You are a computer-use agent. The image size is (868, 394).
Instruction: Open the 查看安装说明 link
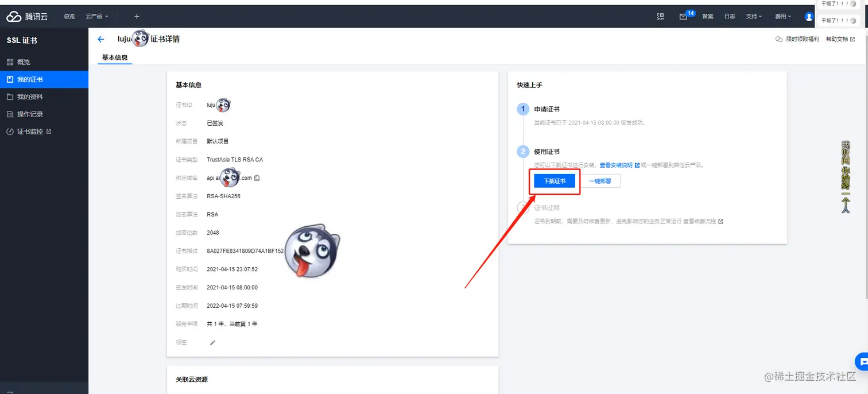click(x=616, y=165)
